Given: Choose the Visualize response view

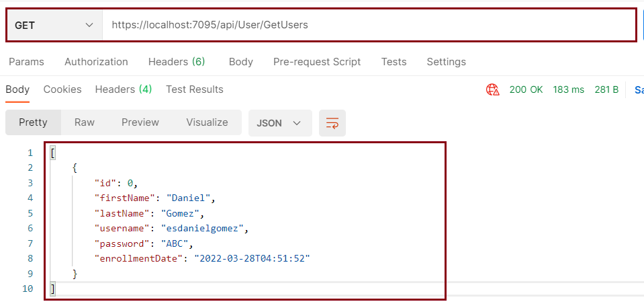Looking at the screenshot, I should (207, 122).
